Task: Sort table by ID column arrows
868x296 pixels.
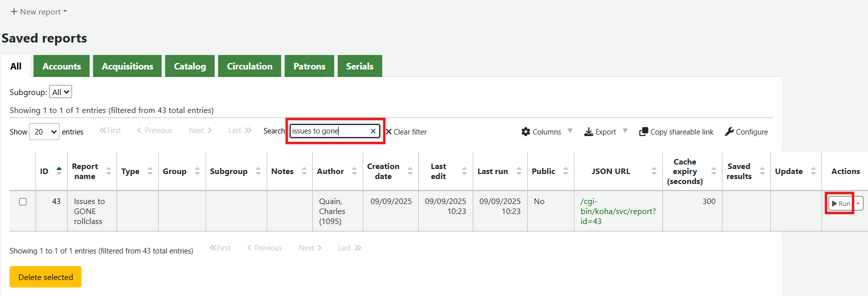Action: [59, 171]
